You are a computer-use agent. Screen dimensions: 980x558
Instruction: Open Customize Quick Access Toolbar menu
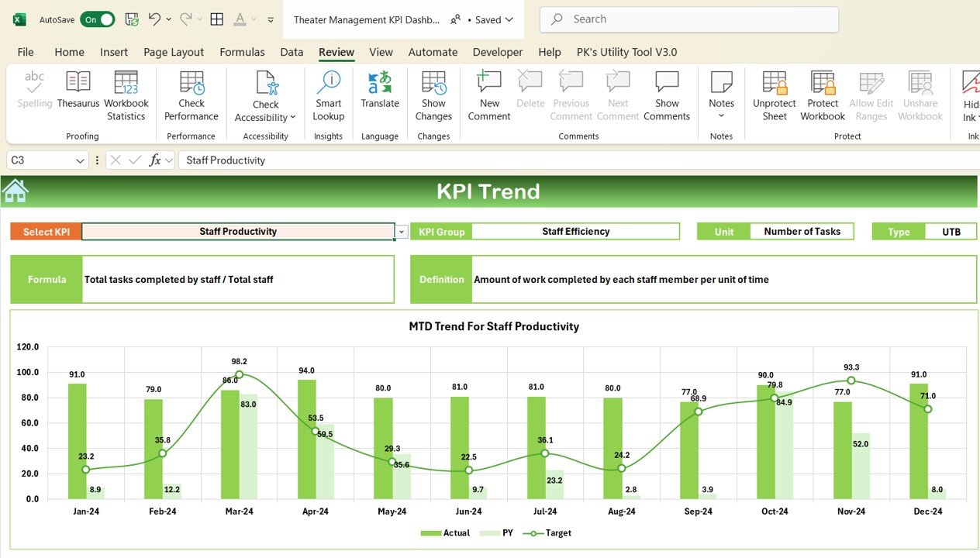(271, 19)
